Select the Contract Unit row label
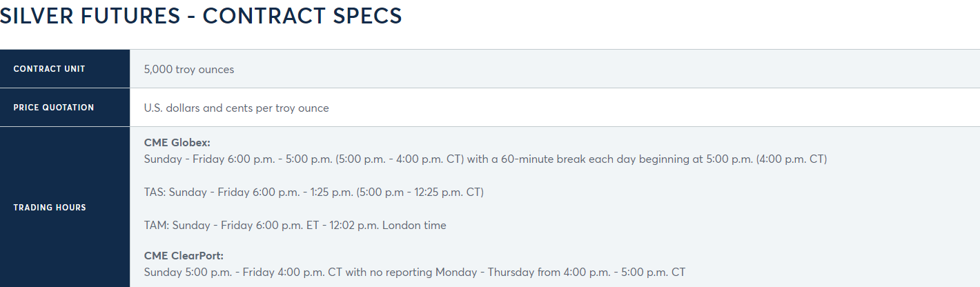Image resolution: width=980 pixels, height=287 pixels. [x=49, y=69]
